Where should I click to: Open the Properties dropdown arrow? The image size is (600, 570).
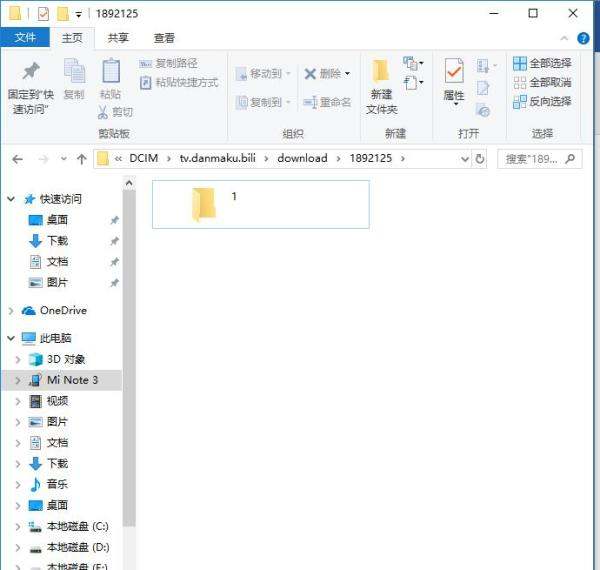point(455,104)
